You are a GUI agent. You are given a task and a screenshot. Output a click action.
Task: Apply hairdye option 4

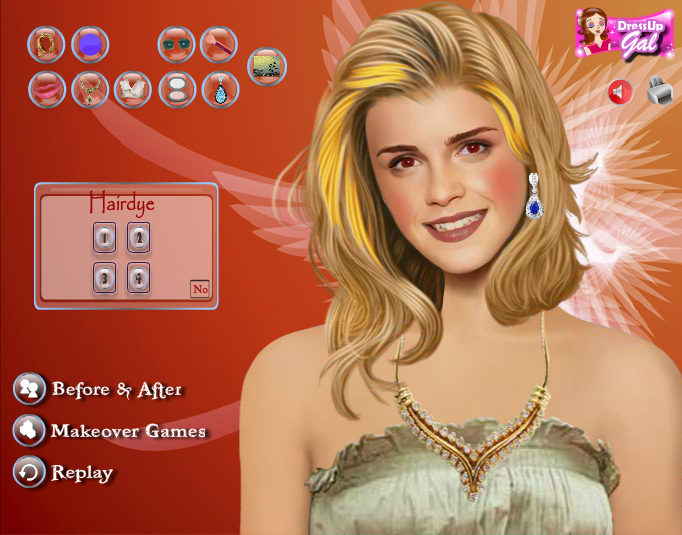(x=139, y=278)
